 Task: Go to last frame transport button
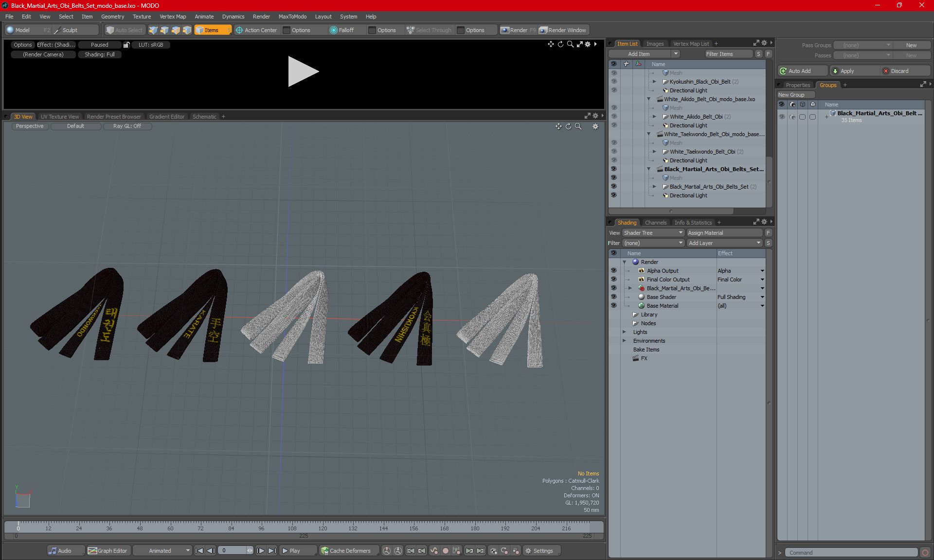[272, 551]
